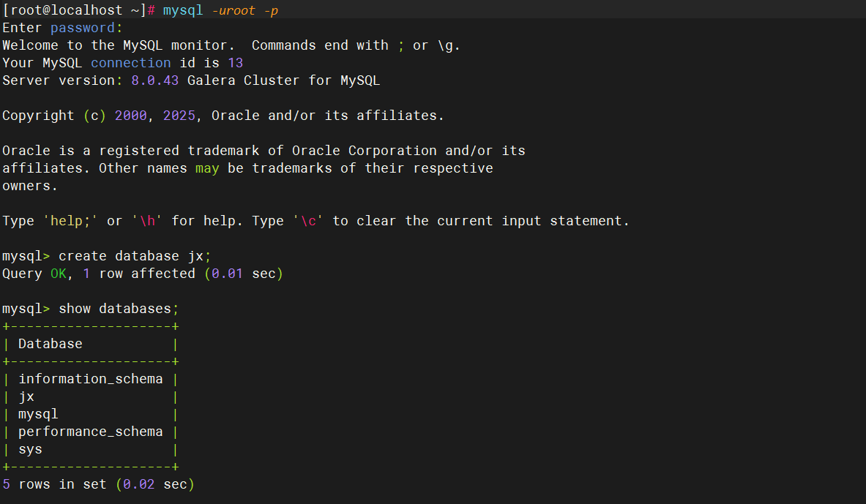Click the '[root@localhost ~]#' shell prompt
Image resolution: width=866 pixels, height=504 pixels.
79,10
